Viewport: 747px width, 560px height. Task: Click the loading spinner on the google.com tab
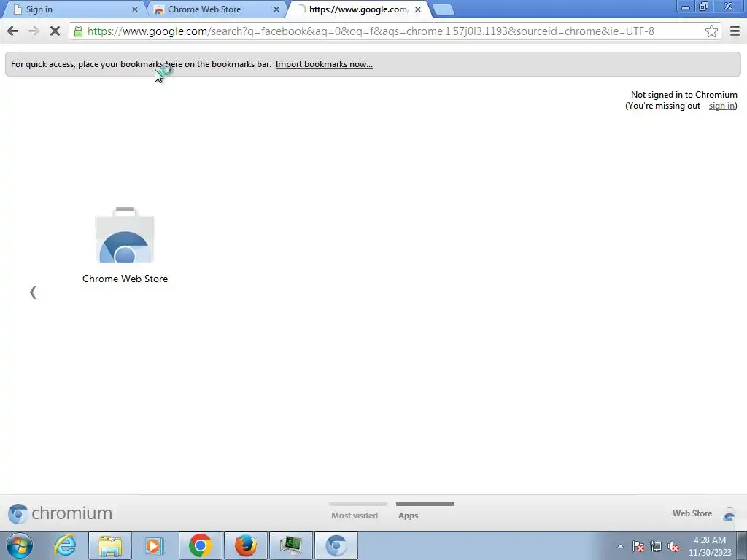301,9
